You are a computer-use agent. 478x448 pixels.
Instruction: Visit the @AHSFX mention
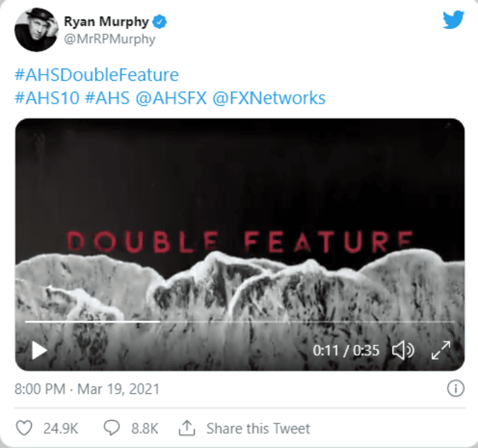click(x=171, y=98)
